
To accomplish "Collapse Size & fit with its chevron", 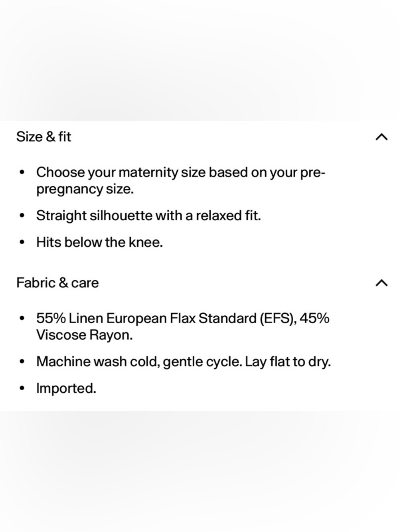I will tap(381, 137).
